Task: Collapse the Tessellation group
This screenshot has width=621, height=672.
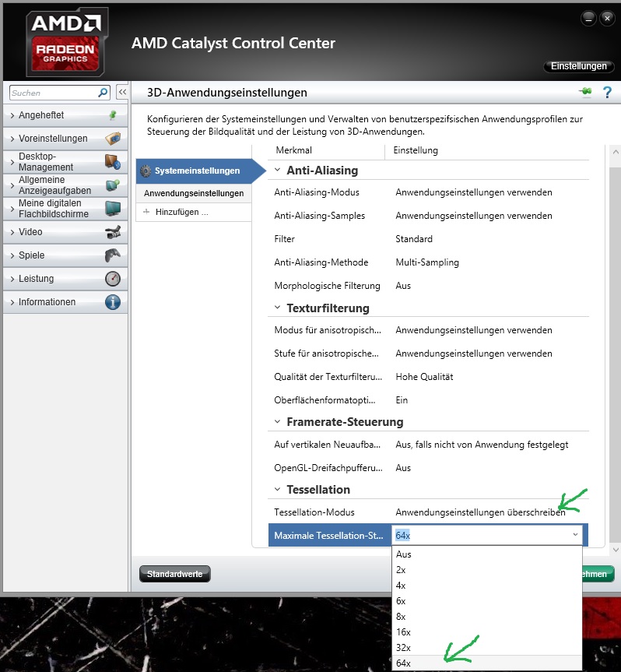Action: point(278,489)
